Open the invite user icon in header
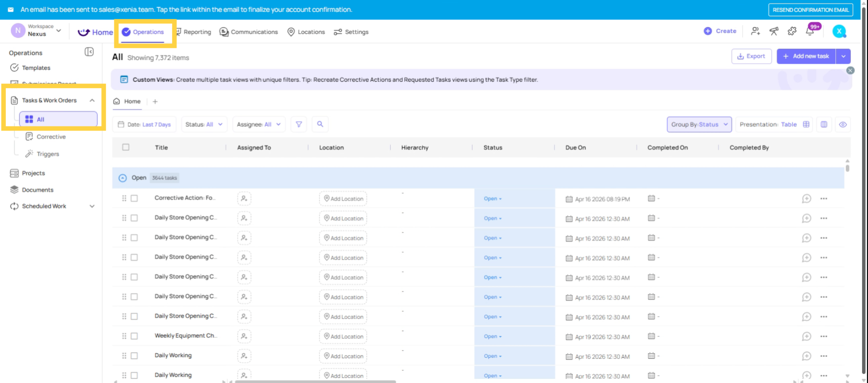The width and height of the screenshot is (868, 383). [755, 31]
